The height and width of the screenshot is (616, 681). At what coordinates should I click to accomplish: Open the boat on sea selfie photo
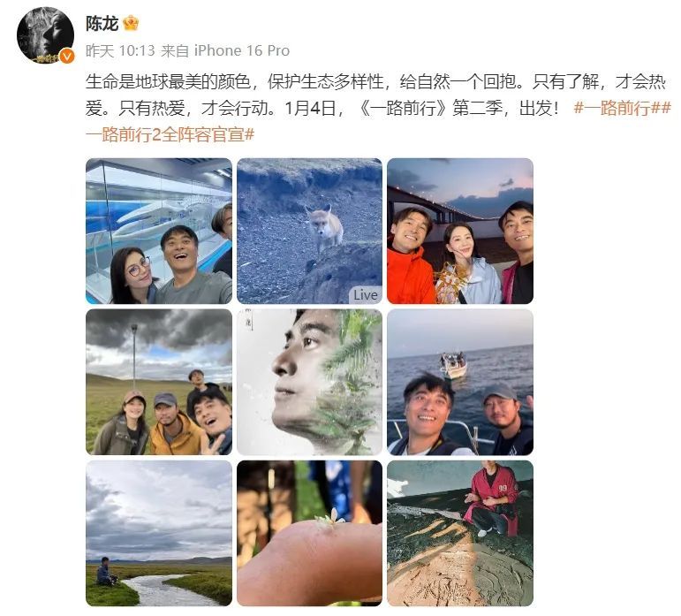460,382
